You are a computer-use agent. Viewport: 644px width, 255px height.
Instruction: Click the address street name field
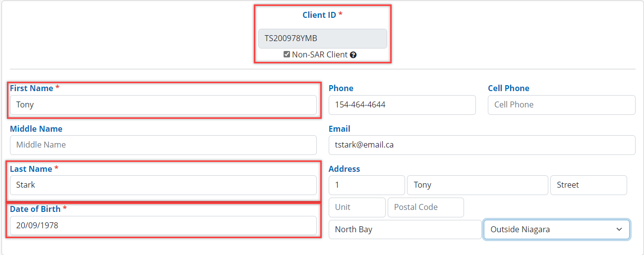coord(477,185)
